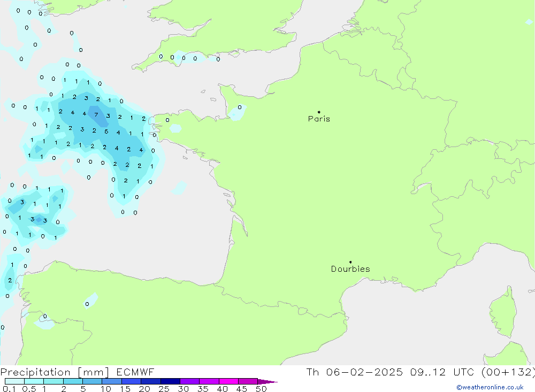Pick the 35–40 mm purple legend swatch
Screen dimensions: 535x392
209,381
